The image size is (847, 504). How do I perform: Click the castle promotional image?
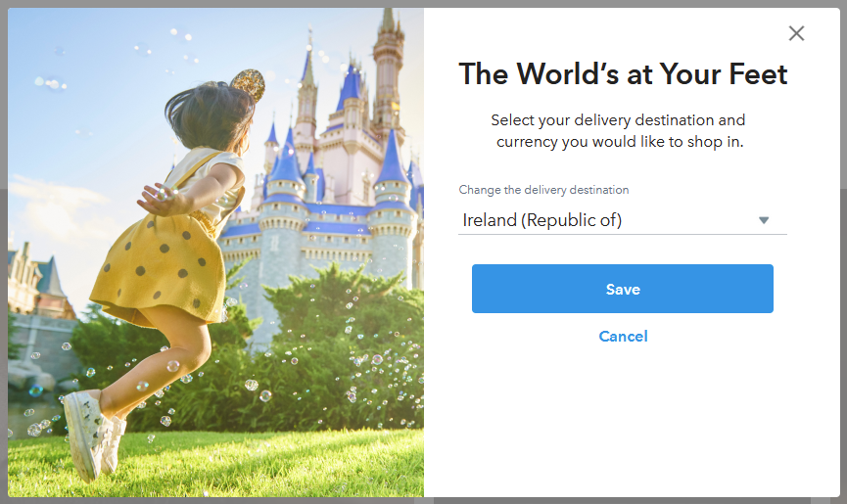[215, 252]
